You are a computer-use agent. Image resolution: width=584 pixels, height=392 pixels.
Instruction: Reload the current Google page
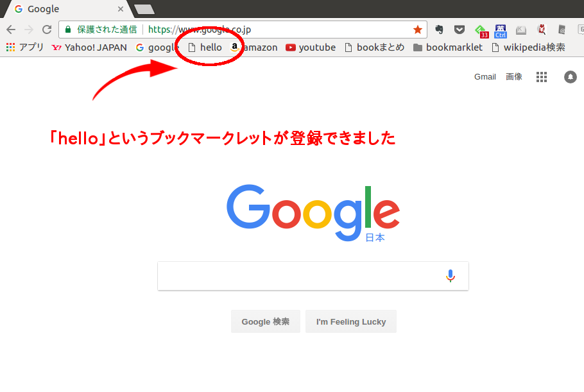[47, 30]
